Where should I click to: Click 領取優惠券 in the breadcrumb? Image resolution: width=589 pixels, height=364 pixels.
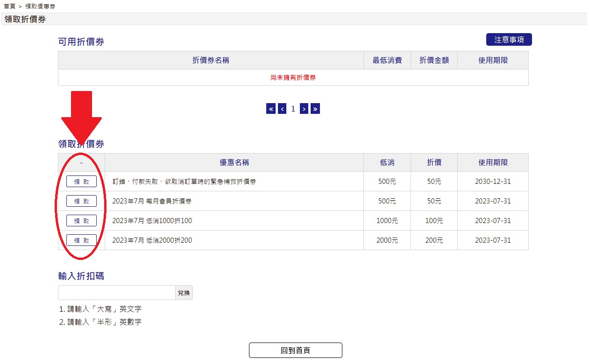pos(40,6)
